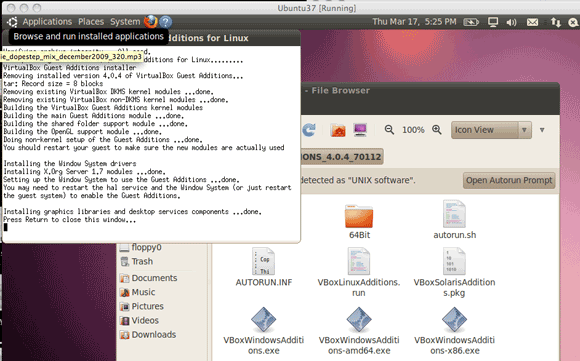This screenshot has height=361, width=580.
Task: Expand the toolbar overflow arrow
Action: click(x=542, y=130)
